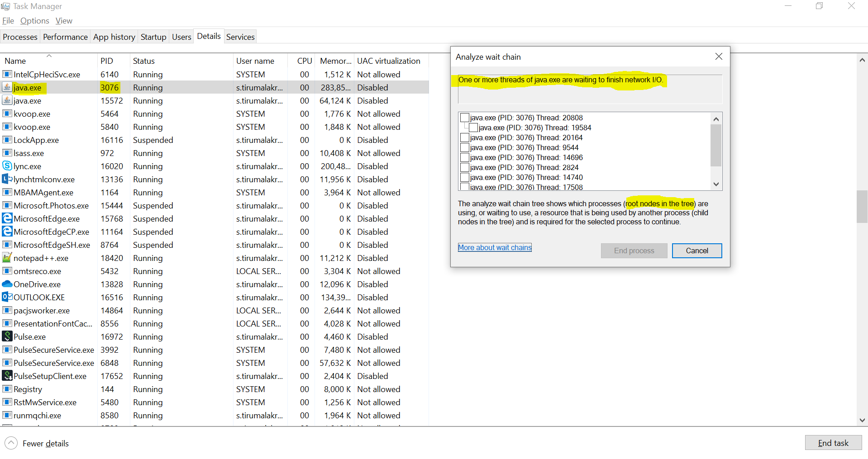Click the LockApp.exe icon
Viewport: 868px width, 459px height.
click(7, 140)
